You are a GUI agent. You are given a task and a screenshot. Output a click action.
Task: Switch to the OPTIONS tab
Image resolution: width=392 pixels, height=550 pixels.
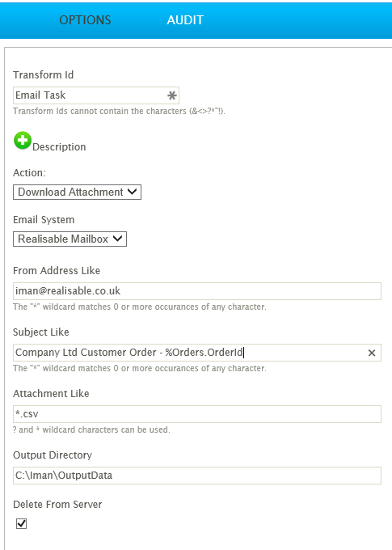tap(85, 20)
